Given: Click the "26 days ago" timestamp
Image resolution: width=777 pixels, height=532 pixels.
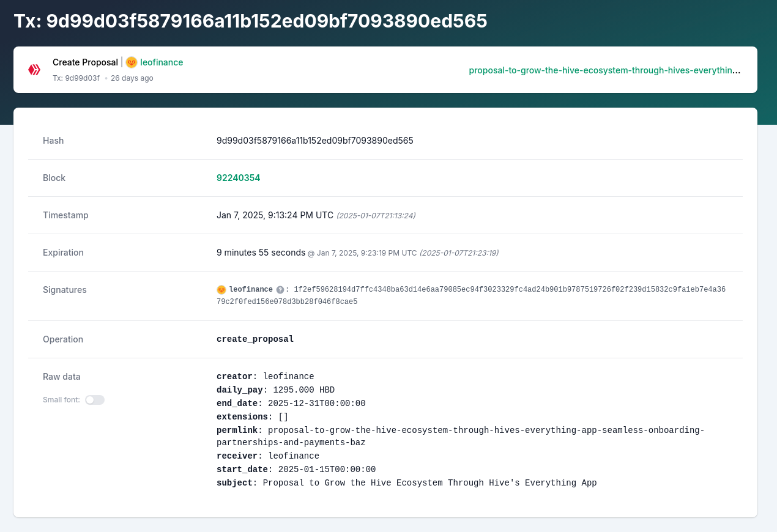Looking at the screenshot, I should (x=132, y=78).
